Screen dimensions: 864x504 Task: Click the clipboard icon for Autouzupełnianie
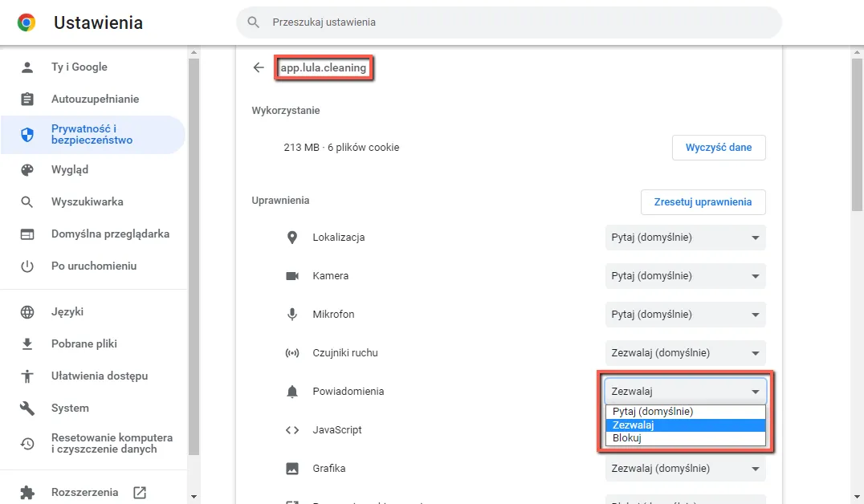click(27, 100)
